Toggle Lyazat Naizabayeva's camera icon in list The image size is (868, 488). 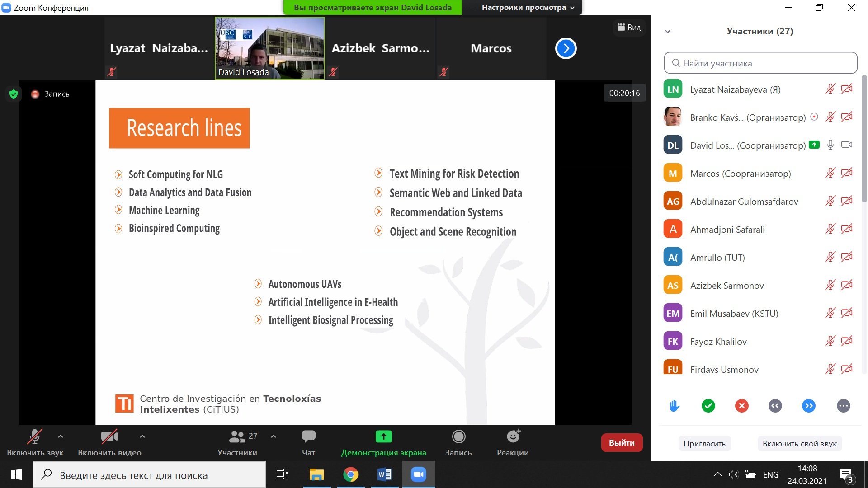[x=847, y=89]
